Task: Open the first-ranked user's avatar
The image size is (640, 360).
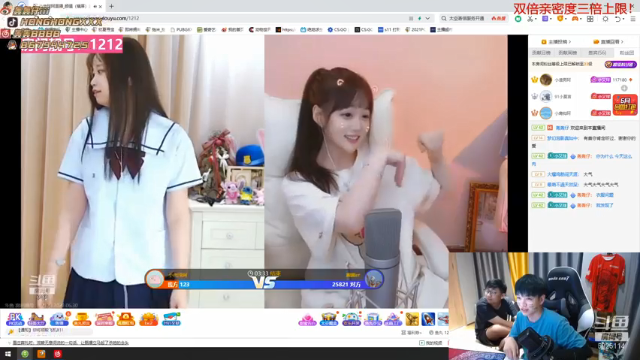Action: point(546,80)
